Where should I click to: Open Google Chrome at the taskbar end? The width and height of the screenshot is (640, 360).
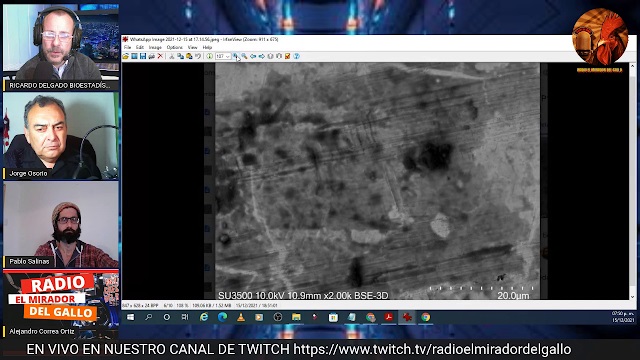(x=426, y=317)
